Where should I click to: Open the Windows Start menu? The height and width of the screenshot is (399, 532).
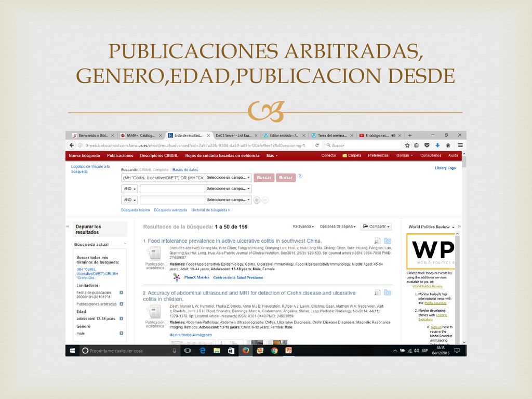72,351
